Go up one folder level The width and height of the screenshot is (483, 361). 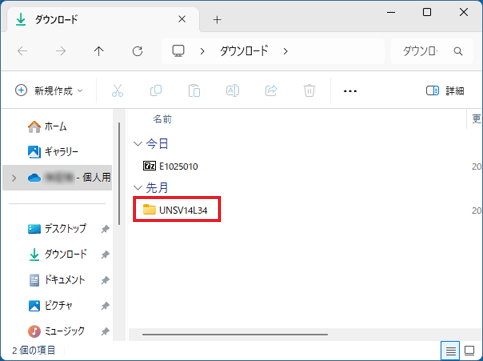[99, 51]
